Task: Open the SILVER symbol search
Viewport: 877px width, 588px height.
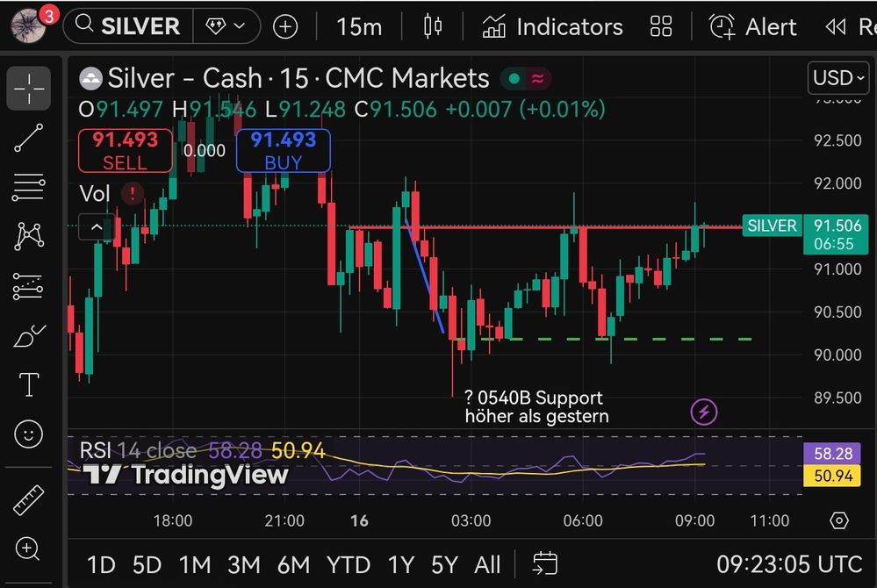Action: click(129, 25)
